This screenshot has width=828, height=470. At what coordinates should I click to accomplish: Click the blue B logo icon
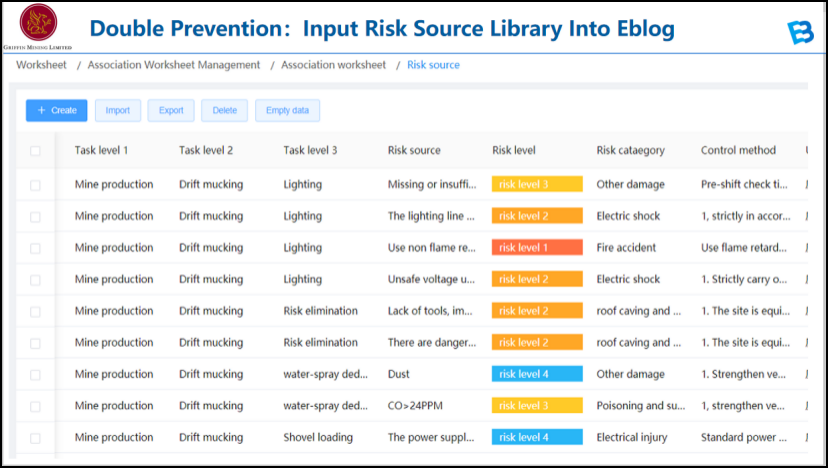pos(799,32)
